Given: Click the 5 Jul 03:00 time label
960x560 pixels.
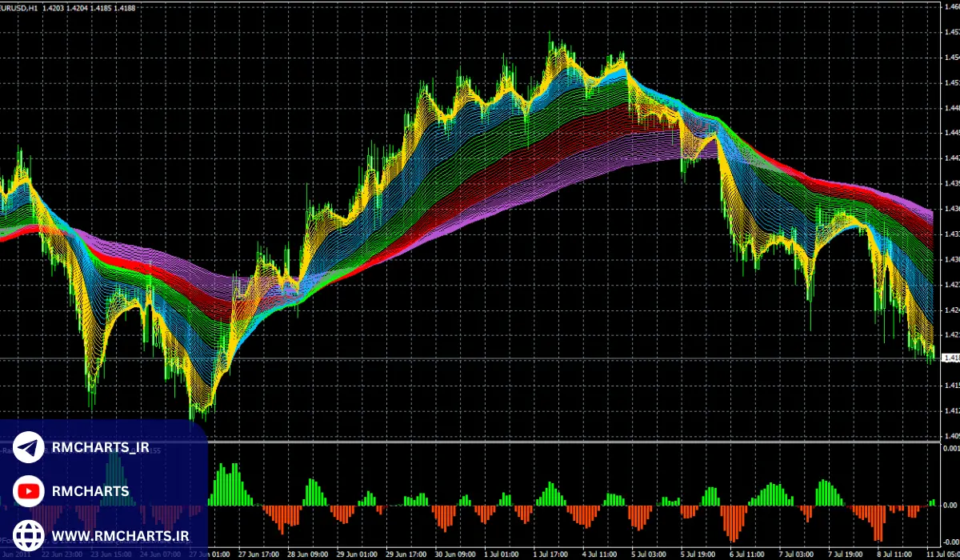Looking at the screenshot, I should tap(650, 554).
